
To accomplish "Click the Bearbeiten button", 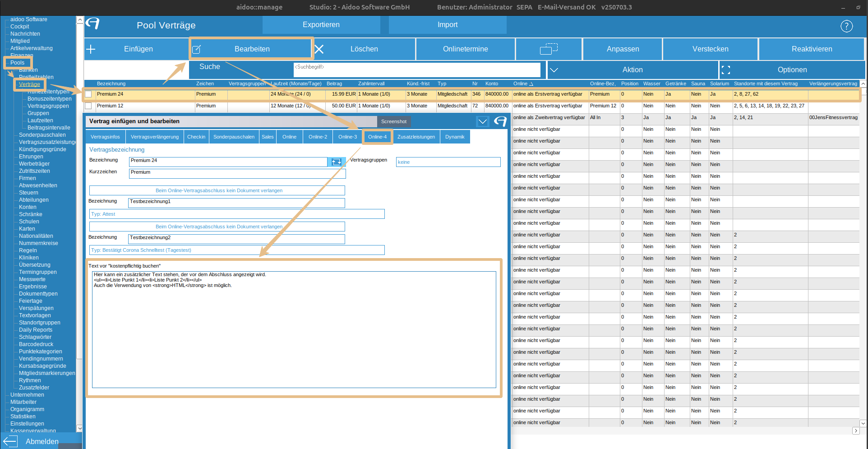I will (251, 49).
